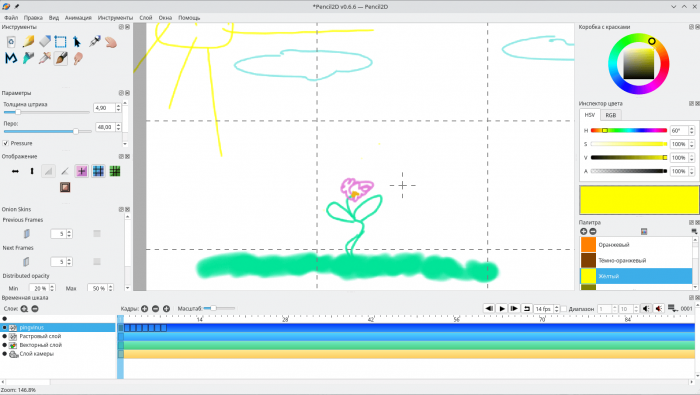
Task: Open the palette options menu
Action: (x=694, y=231)
